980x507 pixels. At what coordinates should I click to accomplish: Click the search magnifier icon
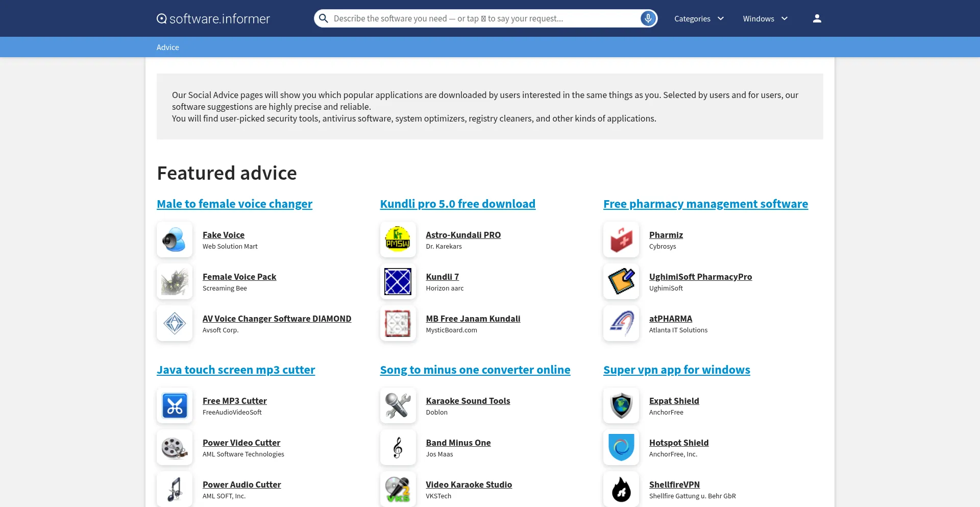[324, 18]
